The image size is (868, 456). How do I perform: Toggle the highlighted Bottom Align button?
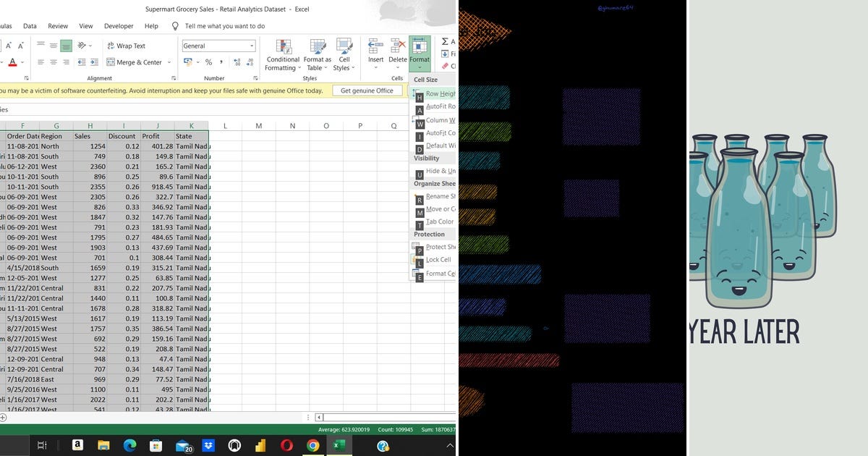point(67,45)
